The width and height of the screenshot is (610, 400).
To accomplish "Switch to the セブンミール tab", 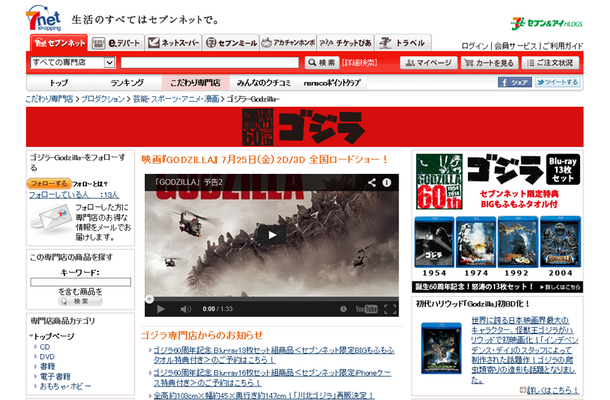I will pos(231,43).
